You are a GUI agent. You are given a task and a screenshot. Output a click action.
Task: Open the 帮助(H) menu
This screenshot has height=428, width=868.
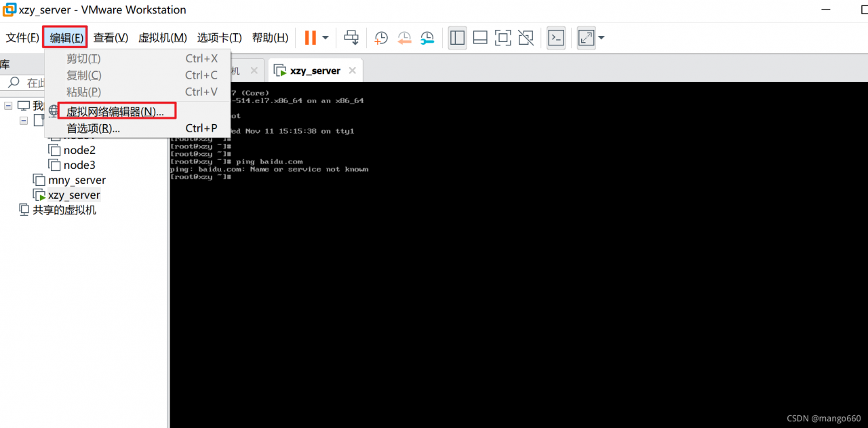point(270,38)
